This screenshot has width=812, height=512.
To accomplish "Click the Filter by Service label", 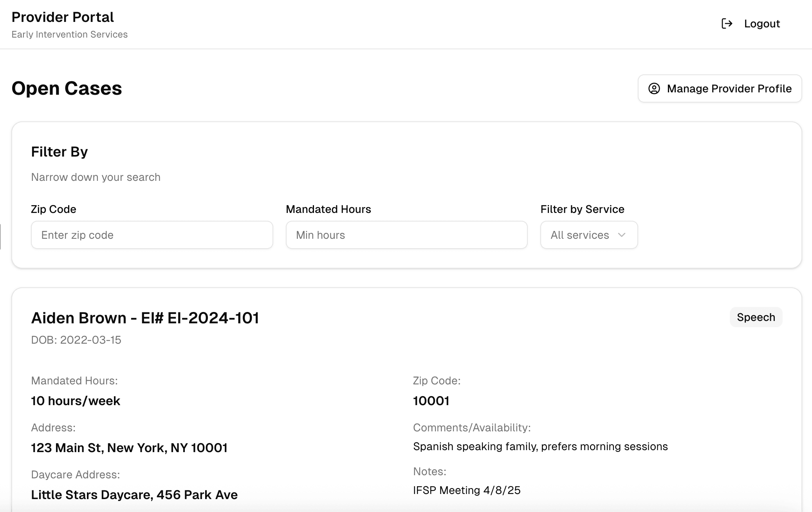I will tap(582, 209).
